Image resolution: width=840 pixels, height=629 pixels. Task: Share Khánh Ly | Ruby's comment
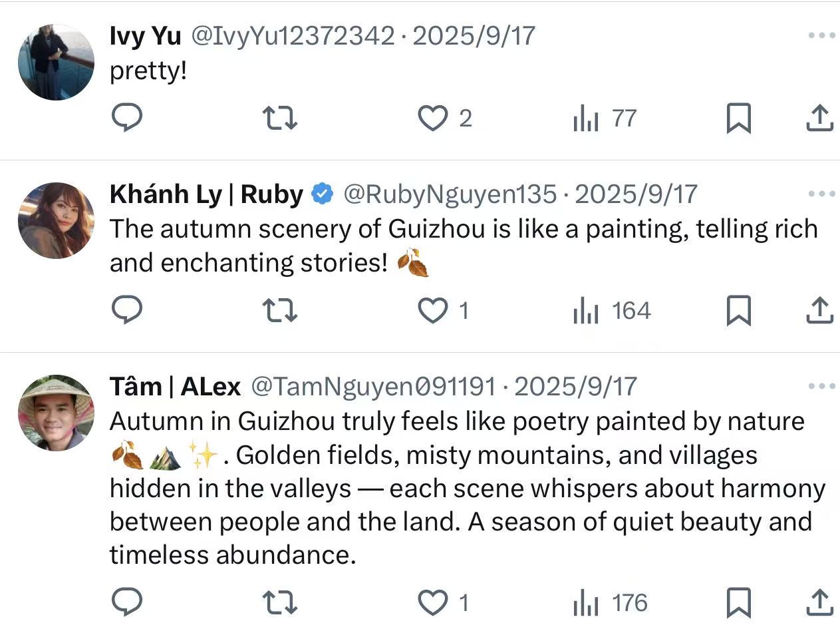tap(819, 310)
